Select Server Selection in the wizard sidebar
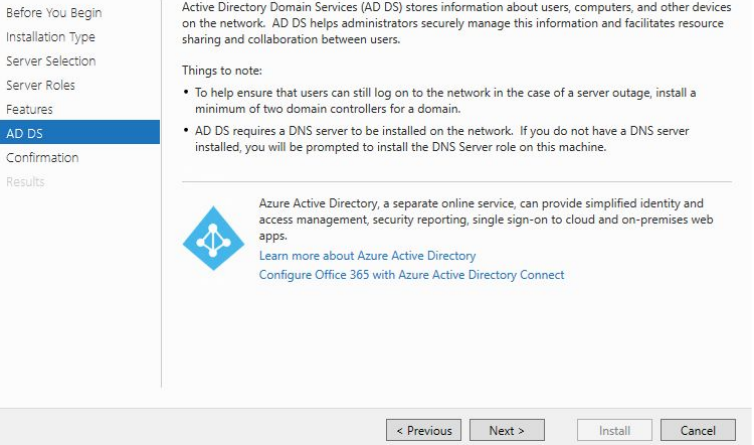754x445 pixels. tap(51, 61)
